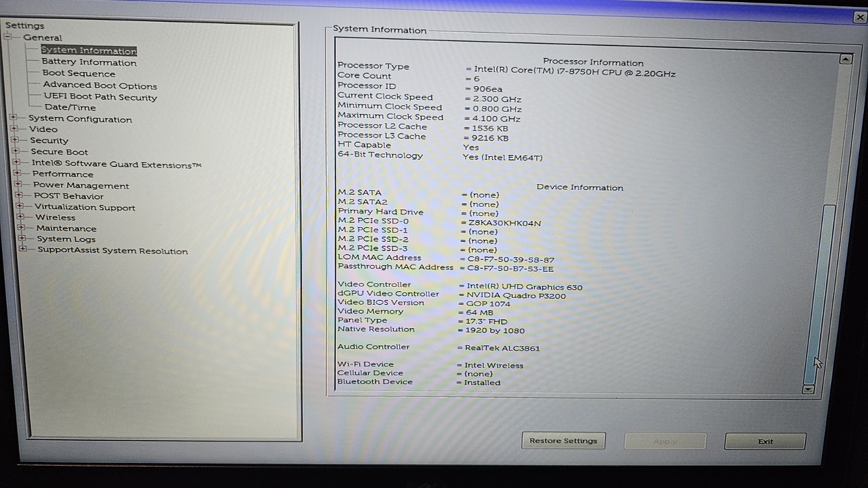
Task: Close the BIOS setup window
Action: point(860,17)
